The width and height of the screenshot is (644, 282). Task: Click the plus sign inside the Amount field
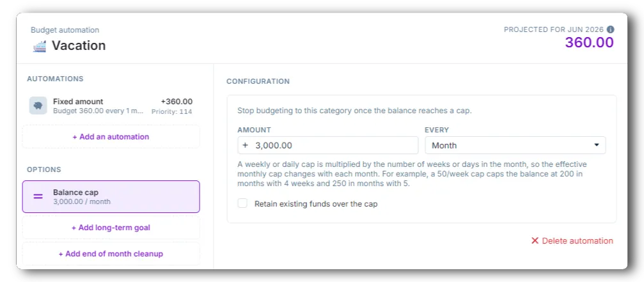tap(245, 145)
